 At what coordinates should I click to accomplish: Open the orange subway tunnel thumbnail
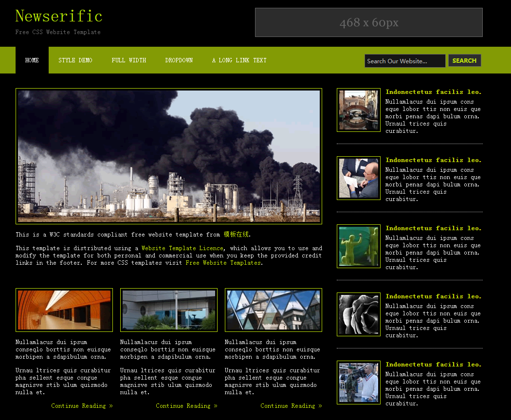click(x=64, y=310)
